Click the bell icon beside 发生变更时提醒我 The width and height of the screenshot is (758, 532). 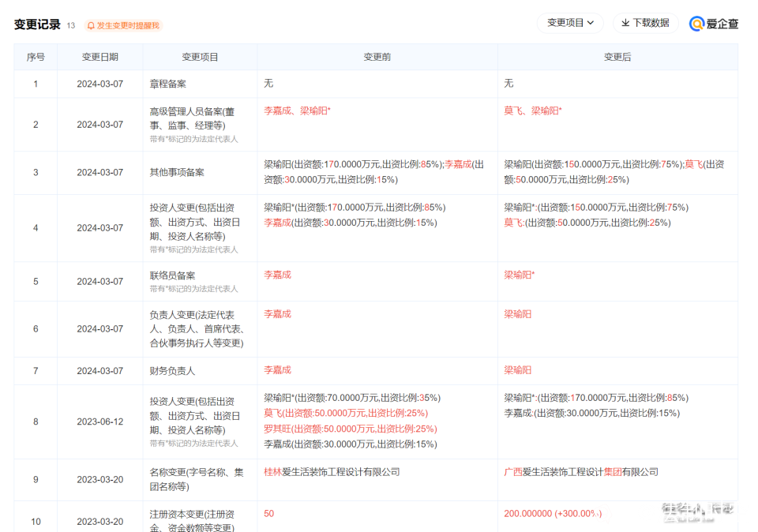(91, 25)
